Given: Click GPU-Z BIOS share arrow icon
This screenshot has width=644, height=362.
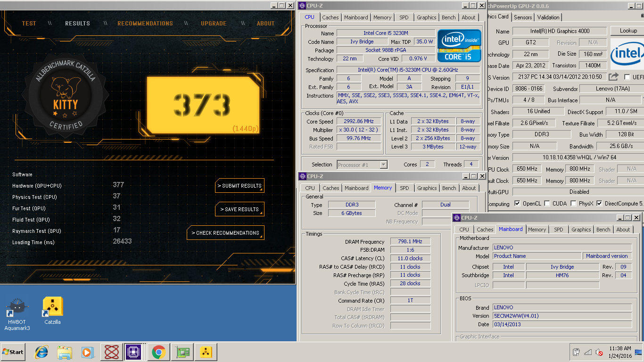Looking at the screenshot, I should click(613, 77).
